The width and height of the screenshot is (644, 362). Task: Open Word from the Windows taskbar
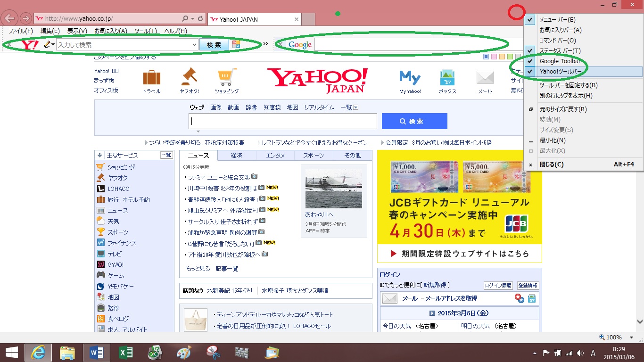tap(97, 352)
